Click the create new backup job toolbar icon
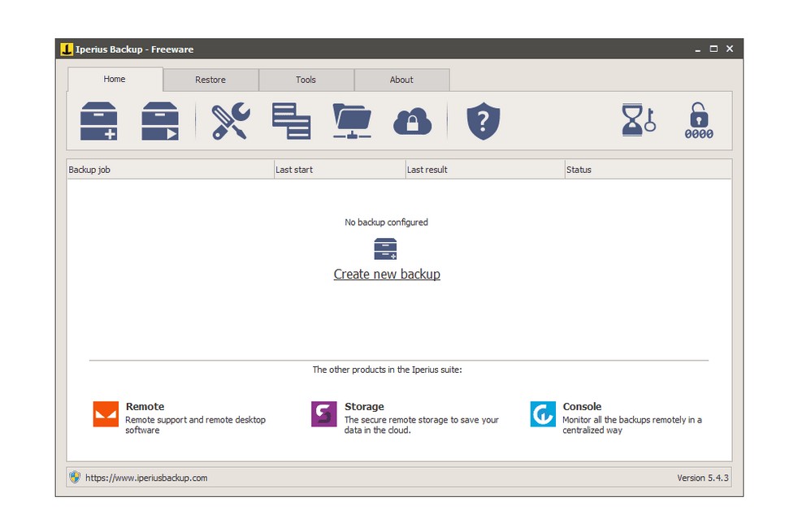The width and height of the screenshot is (798, 532). [98, 121]
